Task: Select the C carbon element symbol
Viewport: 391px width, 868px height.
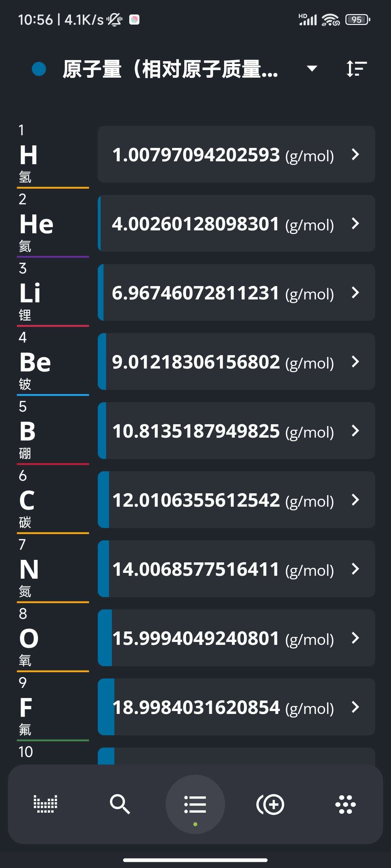Action: coord(27,500)
